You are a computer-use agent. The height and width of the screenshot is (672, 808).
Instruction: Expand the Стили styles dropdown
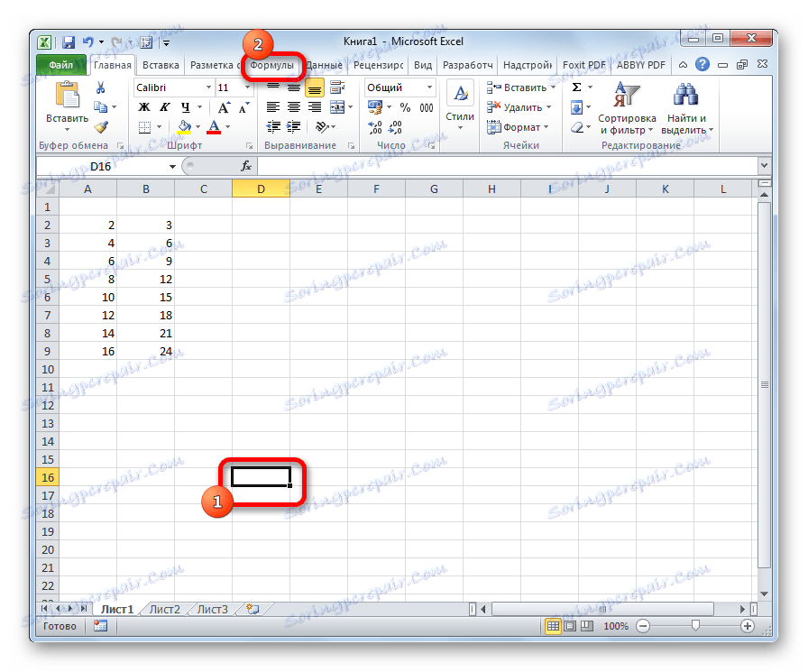[x=460, y=106]
